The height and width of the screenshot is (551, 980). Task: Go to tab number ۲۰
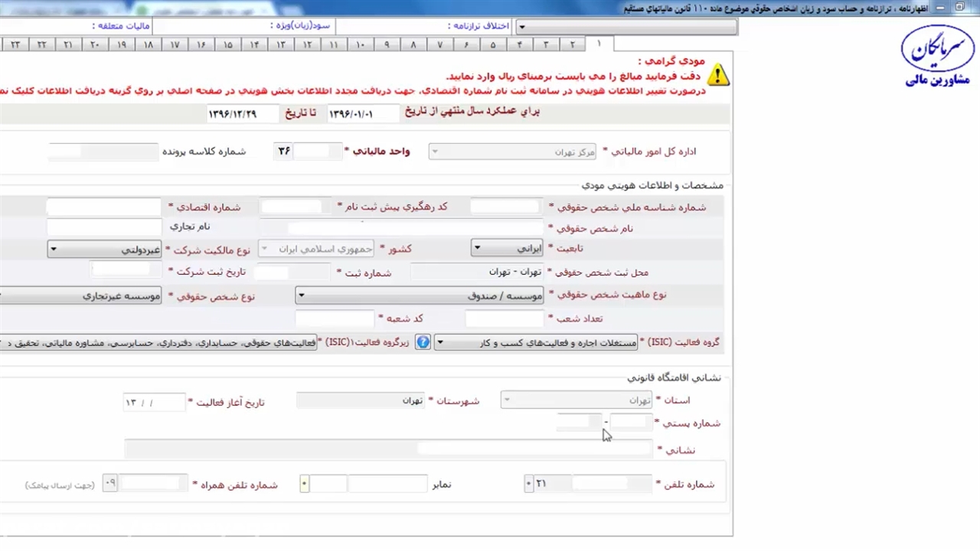(x=95, y=45)
